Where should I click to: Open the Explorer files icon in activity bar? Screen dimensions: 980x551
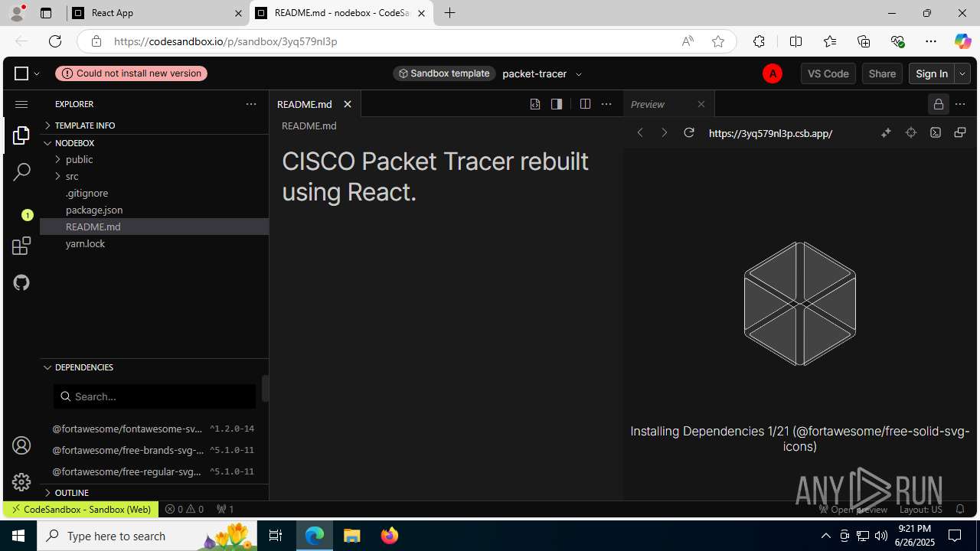(21, 135)
